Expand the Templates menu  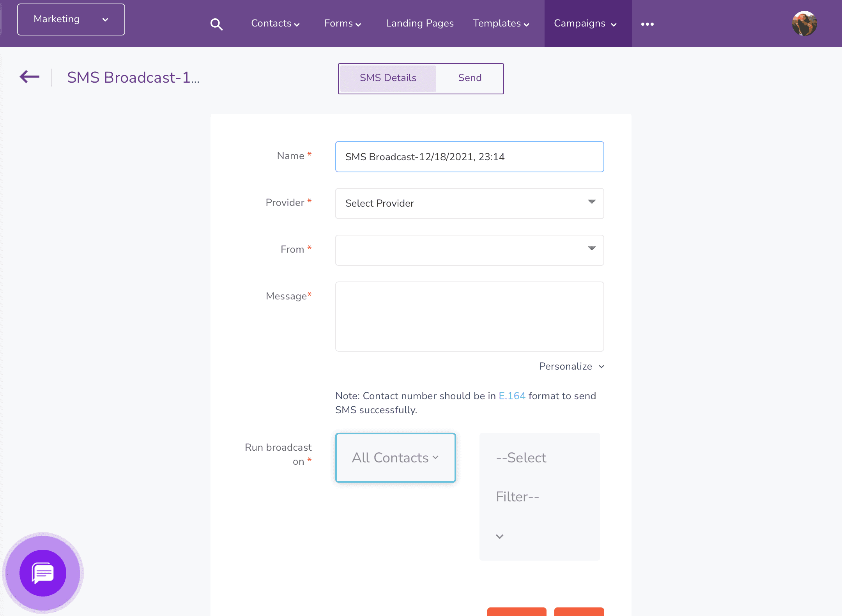pos(501,23)
